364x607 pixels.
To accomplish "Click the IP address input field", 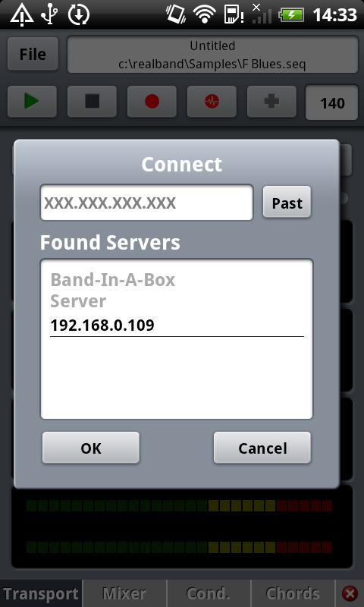I will pyautogui.click(x=146, y=203).
